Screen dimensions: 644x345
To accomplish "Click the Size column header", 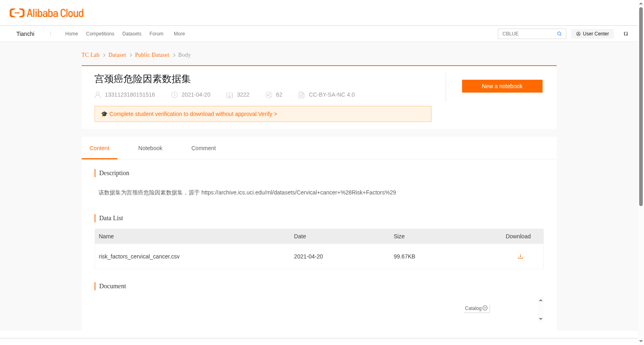I will click(x=399, y=236).
